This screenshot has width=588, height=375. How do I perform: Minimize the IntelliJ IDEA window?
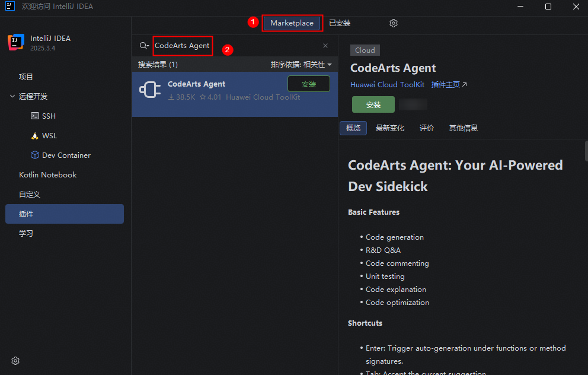520,7
